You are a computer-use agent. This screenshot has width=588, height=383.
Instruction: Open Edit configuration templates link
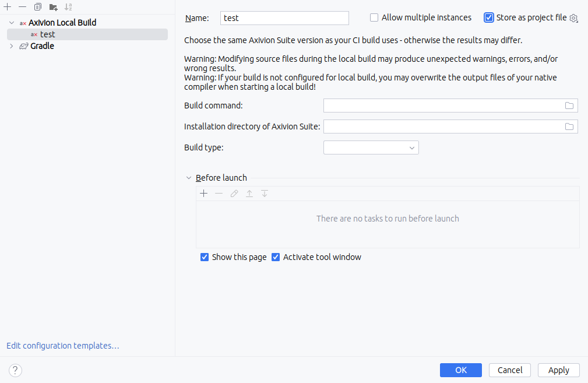[62, 346]
